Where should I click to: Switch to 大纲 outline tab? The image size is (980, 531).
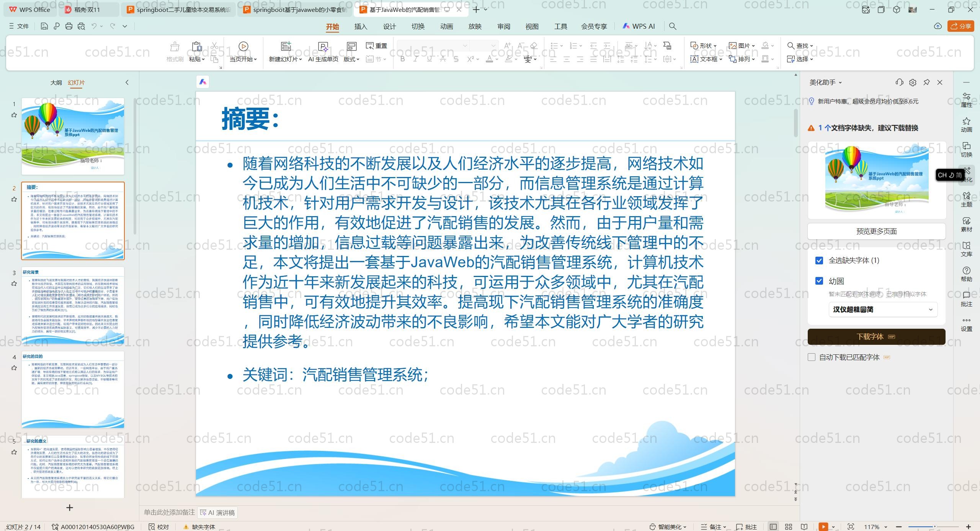coord(56,82)
